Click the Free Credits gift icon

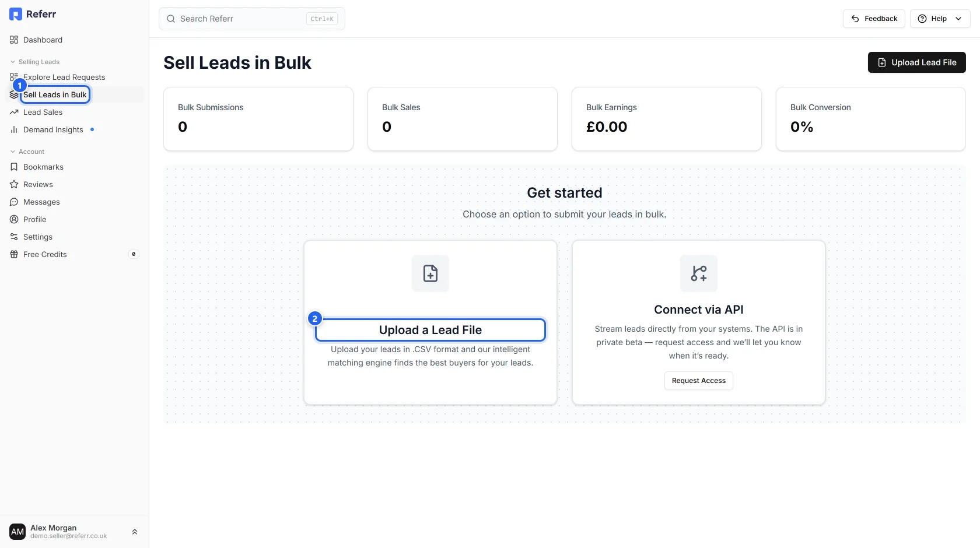tap(14, 254)
